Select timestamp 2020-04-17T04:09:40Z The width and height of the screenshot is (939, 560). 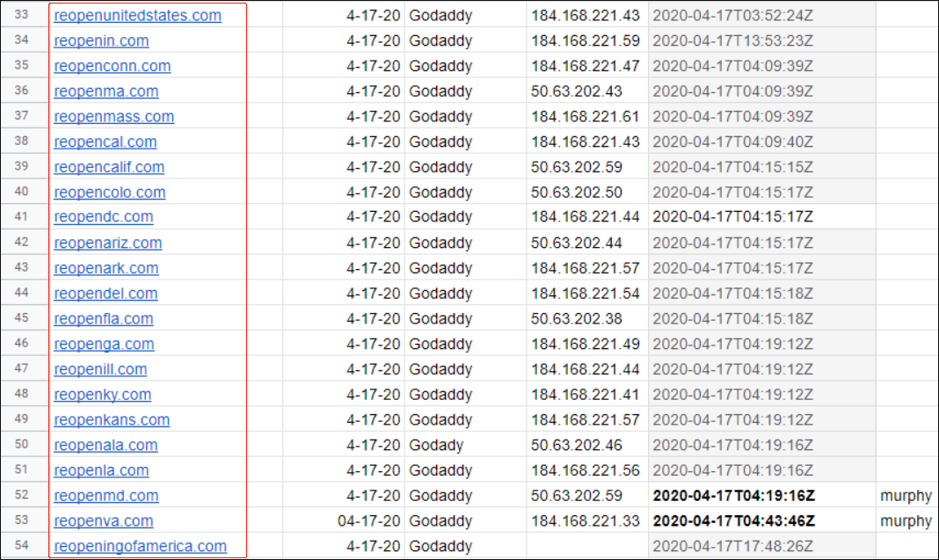[x=761, y=142]
